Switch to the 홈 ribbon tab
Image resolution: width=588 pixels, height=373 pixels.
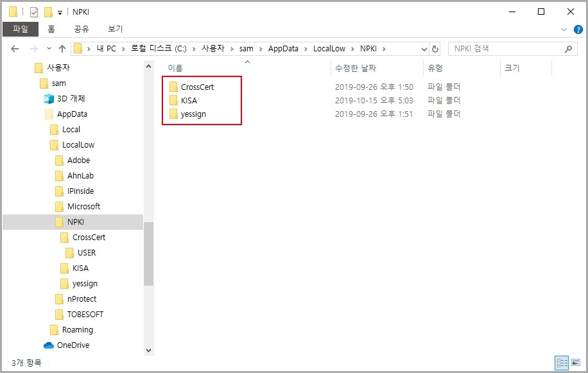coord(51,29)
